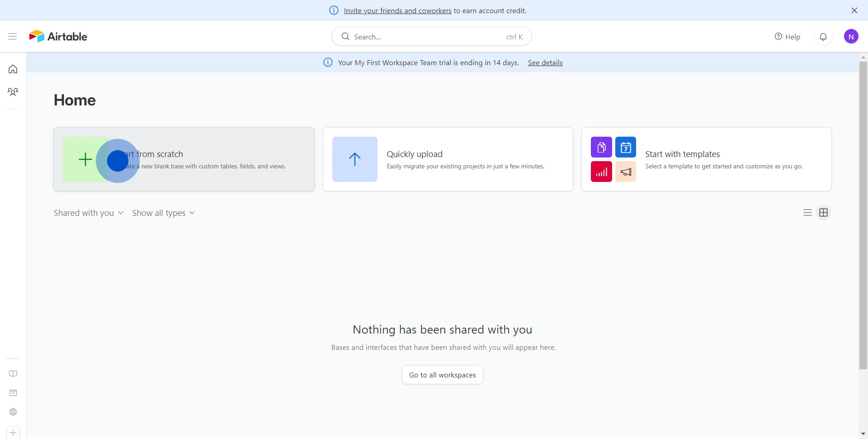The height and width of the screenshot is (439, 868).
Task: Open the user account avatar
Action: 851,37
